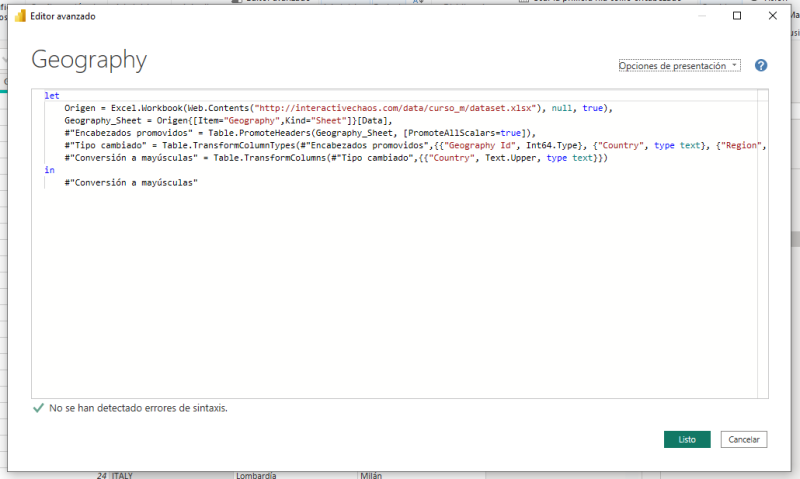This screenshot has height=479, width=800.
Task: Click the Power BI icon in title bar
Action: [19, 17]
